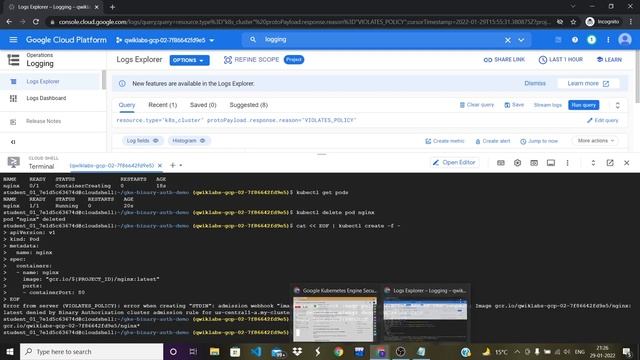Reload the browser page
Image resolution: width=640 pixels, height=360 pixels.
pos(36,22)
